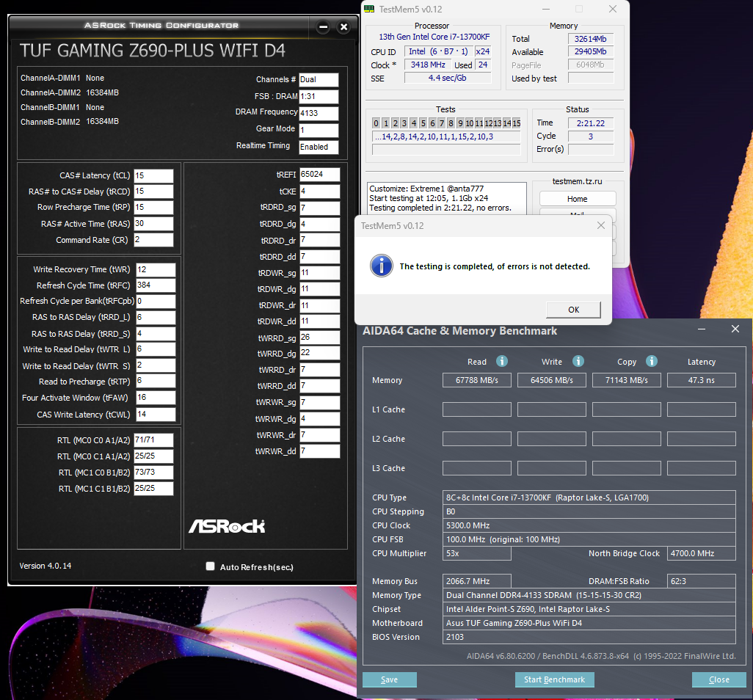
Task: Click the DRAM Frequency field
Action: [319, 113]
